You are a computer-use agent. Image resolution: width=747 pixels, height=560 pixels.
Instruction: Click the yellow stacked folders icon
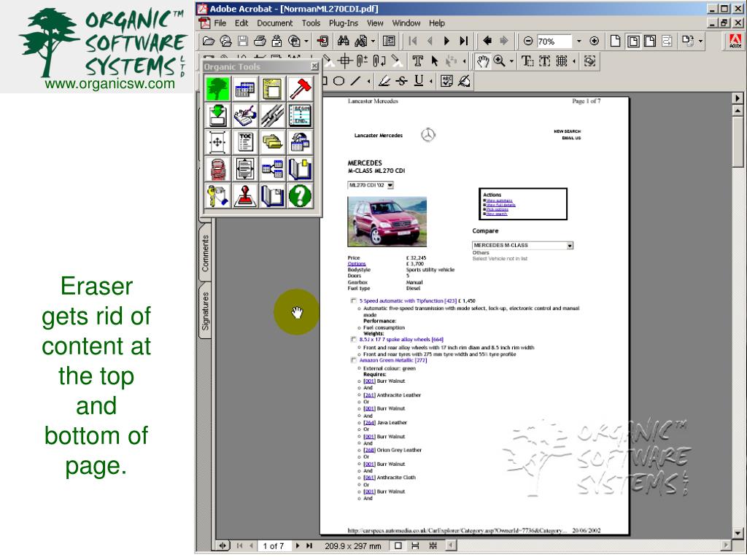click(273, 142)
